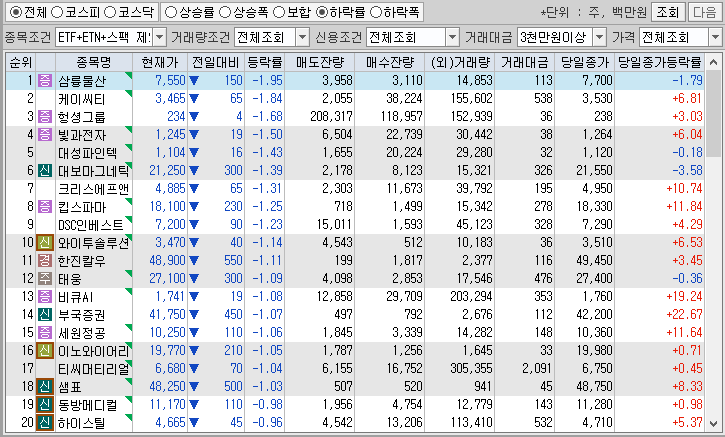Sort by the 등락률 column header

(x=264, y=62)
